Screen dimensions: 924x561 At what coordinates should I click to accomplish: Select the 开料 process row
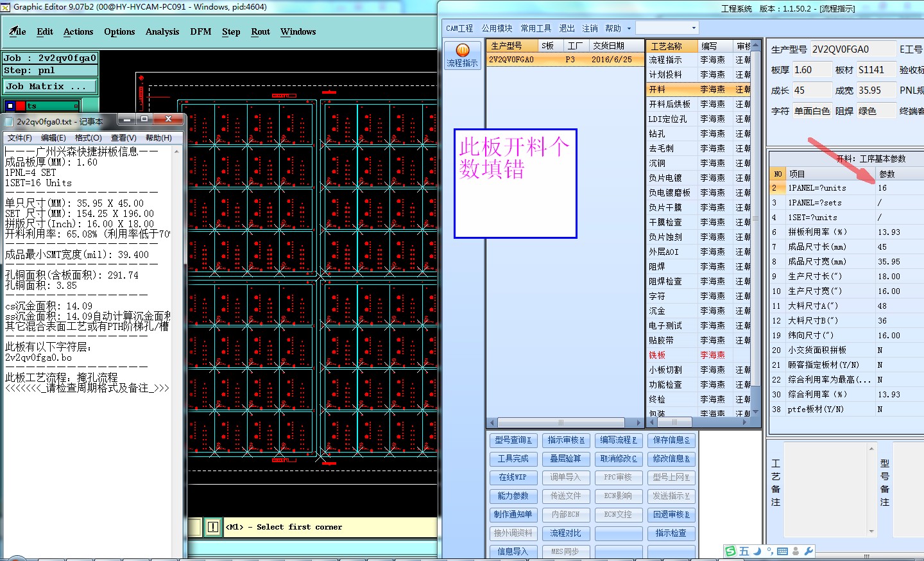(x=698, y=89)
